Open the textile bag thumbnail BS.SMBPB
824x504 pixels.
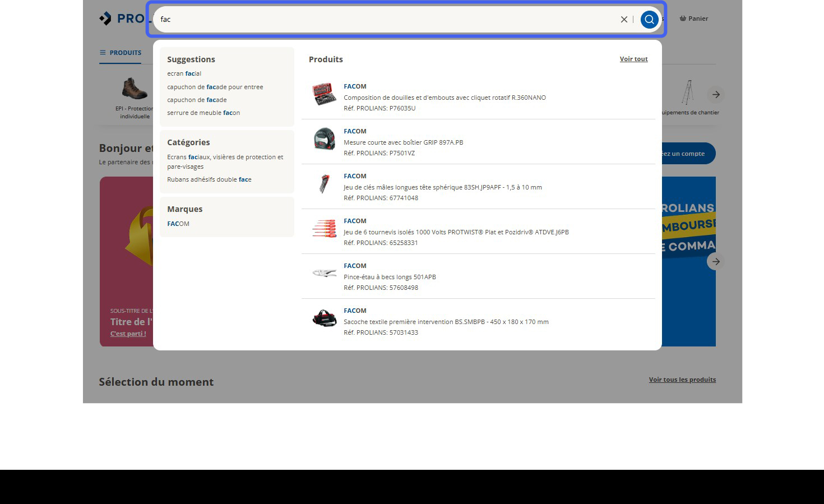tap(324, 318)
